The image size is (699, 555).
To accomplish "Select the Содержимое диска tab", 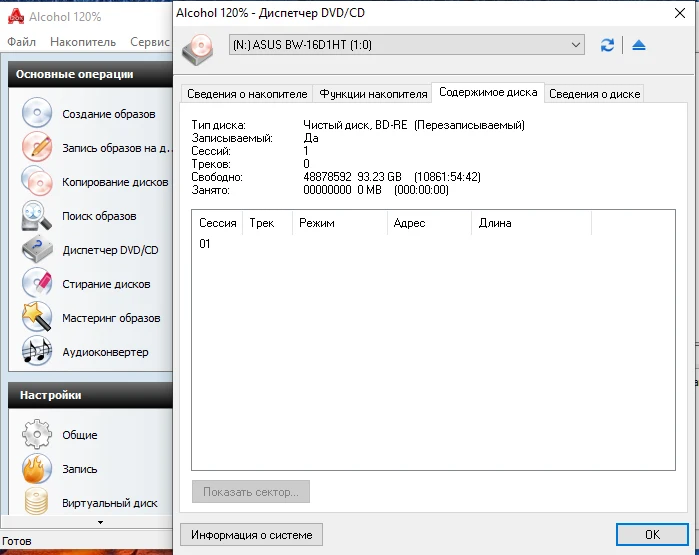I will tap(488, 92).
